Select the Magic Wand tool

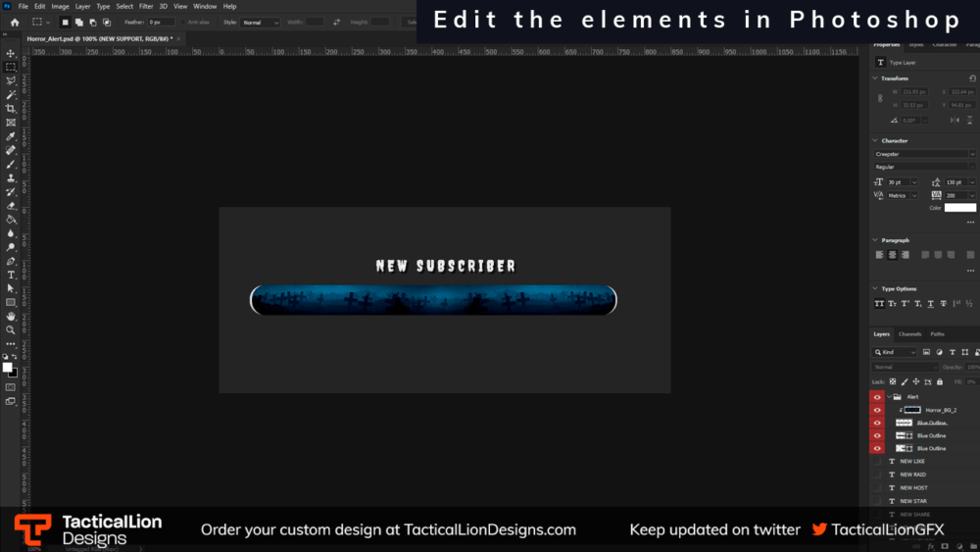point(11,94)
